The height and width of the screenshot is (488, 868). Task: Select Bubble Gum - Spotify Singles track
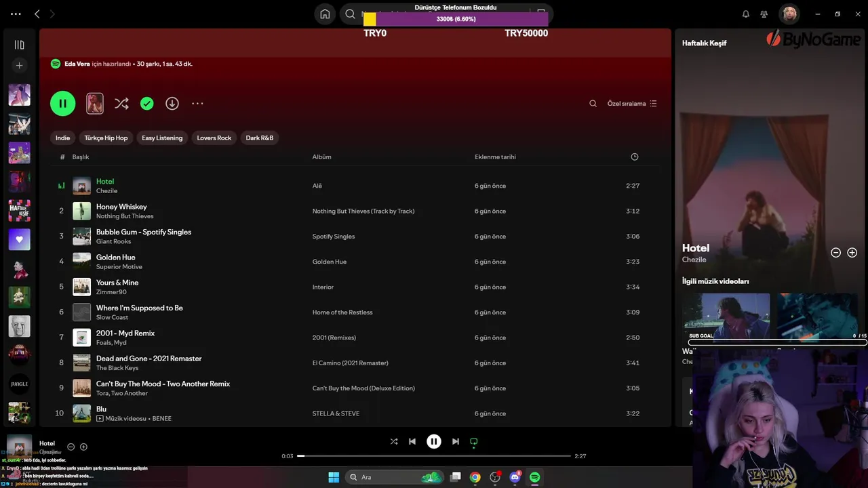tap(144, 232)
